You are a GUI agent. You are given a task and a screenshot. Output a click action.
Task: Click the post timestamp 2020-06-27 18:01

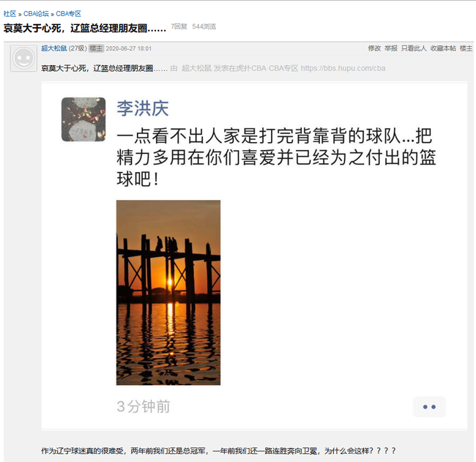point(128,48)
